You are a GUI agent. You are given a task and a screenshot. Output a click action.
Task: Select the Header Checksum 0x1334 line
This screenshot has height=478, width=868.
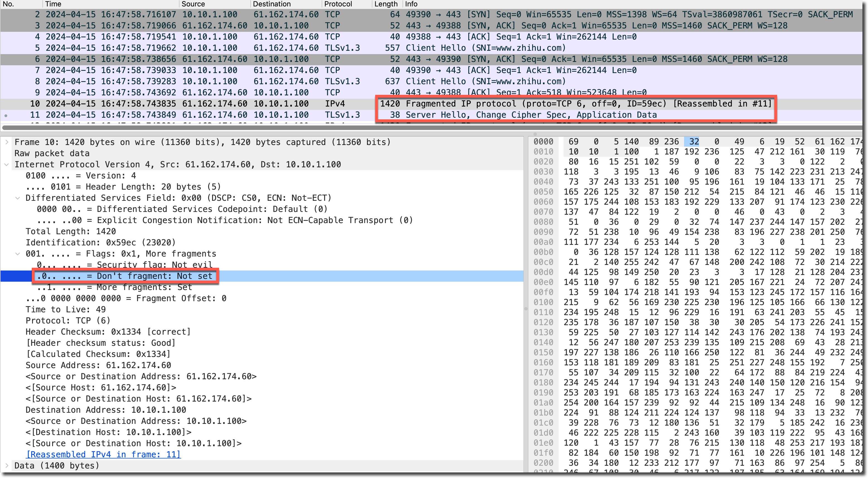click(108, 332)
